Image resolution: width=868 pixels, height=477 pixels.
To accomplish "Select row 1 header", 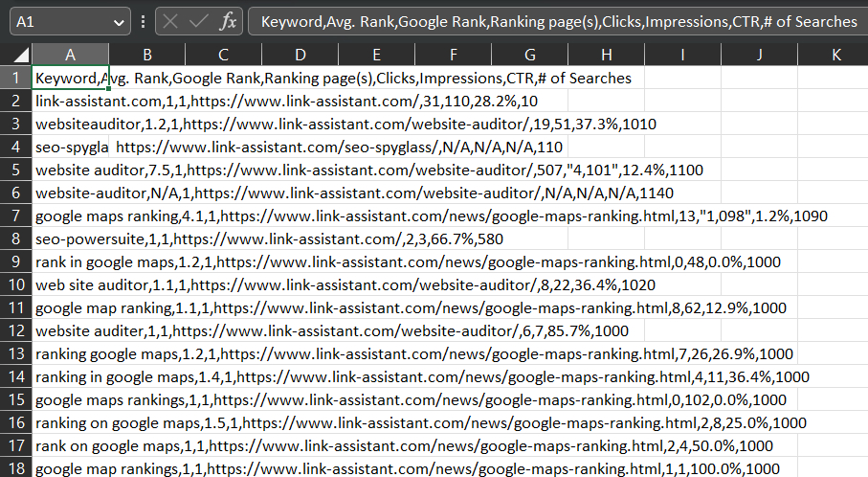I will click(15, 78).
